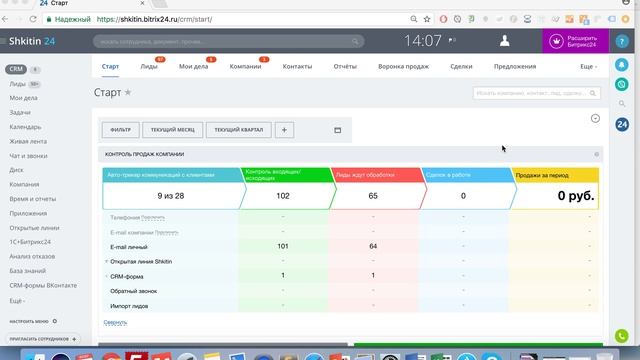Click the window layout icon in filter bar
The height and width of the screenshot is (360, 640).
tap(338, 130)
